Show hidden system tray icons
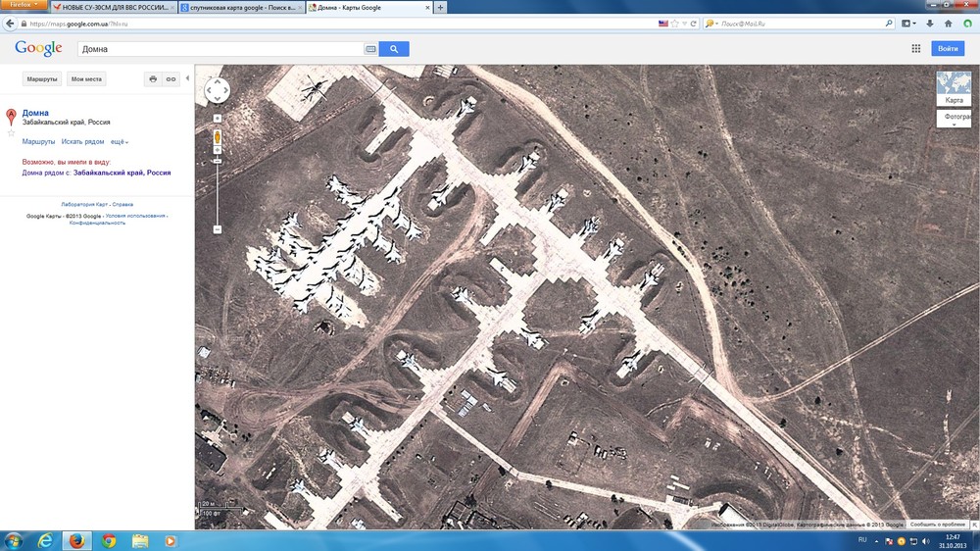The width and height of the screenshot is (980, 551). [876, 541]
